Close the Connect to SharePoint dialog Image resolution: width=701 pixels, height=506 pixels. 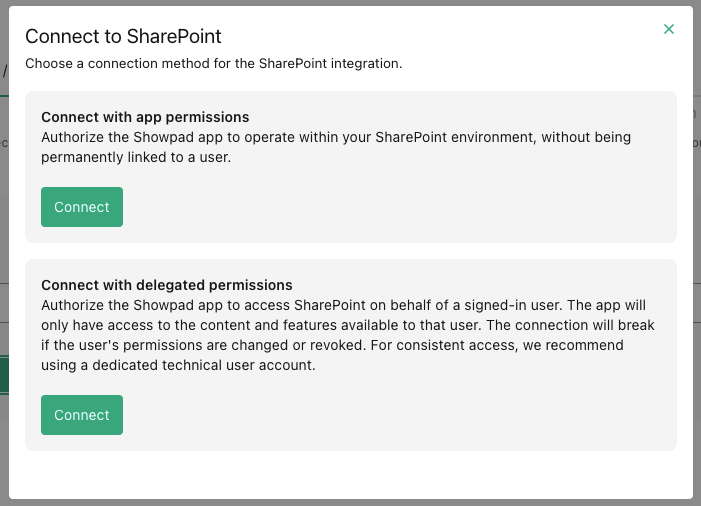669,29
